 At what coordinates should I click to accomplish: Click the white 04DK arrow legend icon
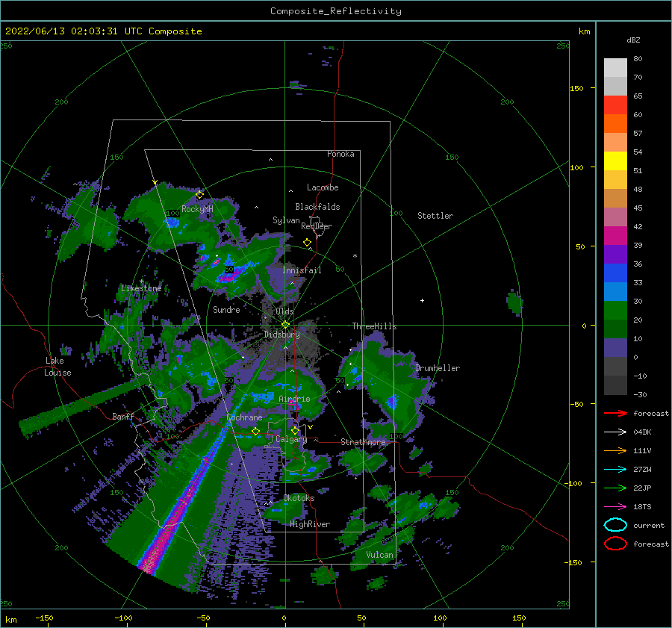615,432
